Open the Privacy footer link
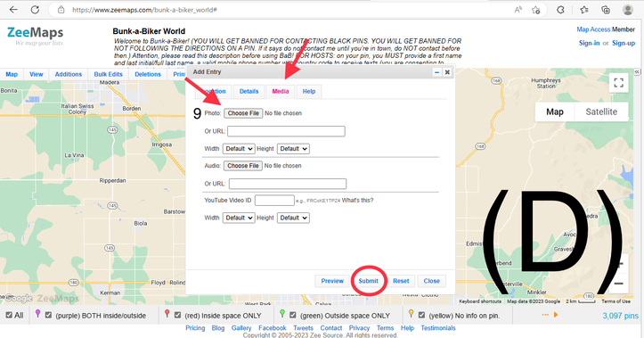 [x=359, y=327]
